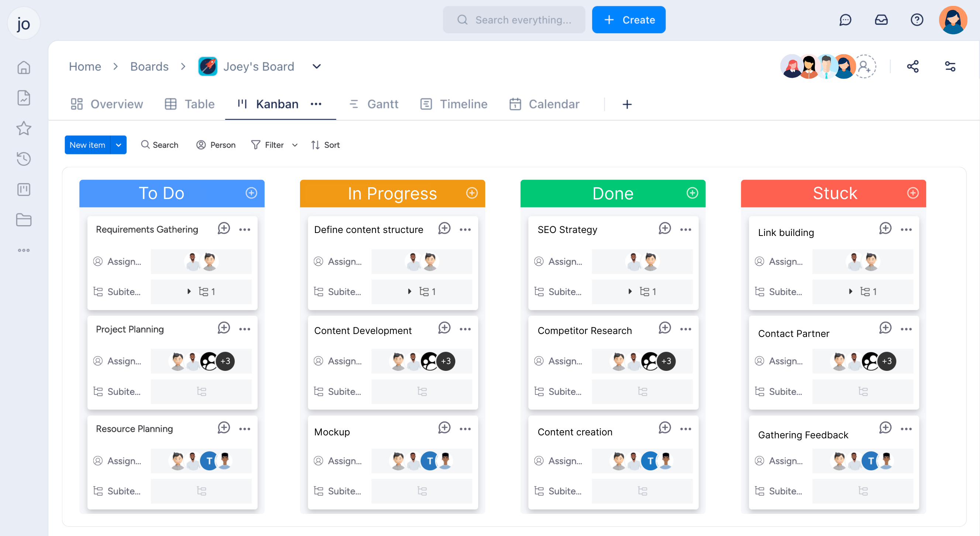Click the chat bubble icon near the avatar

tap(846, 20)
